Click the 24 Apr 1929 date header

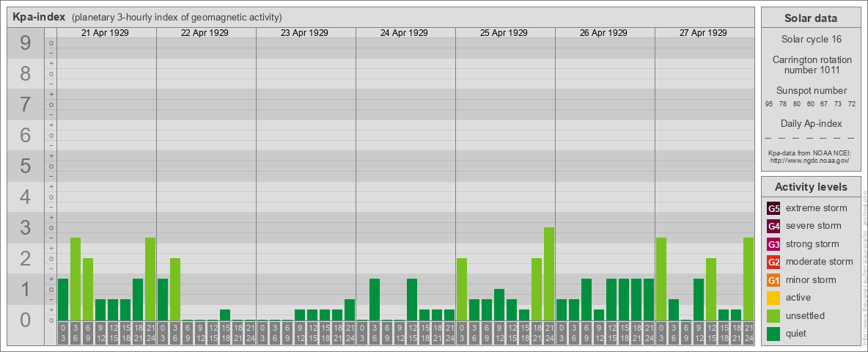point(404,33)
